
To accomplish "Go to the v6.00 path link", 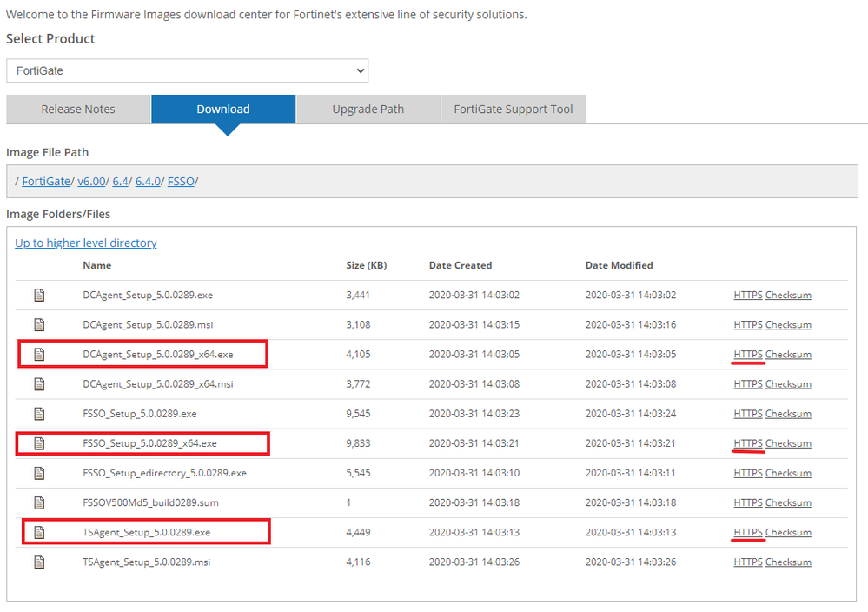I will [91, 182].
